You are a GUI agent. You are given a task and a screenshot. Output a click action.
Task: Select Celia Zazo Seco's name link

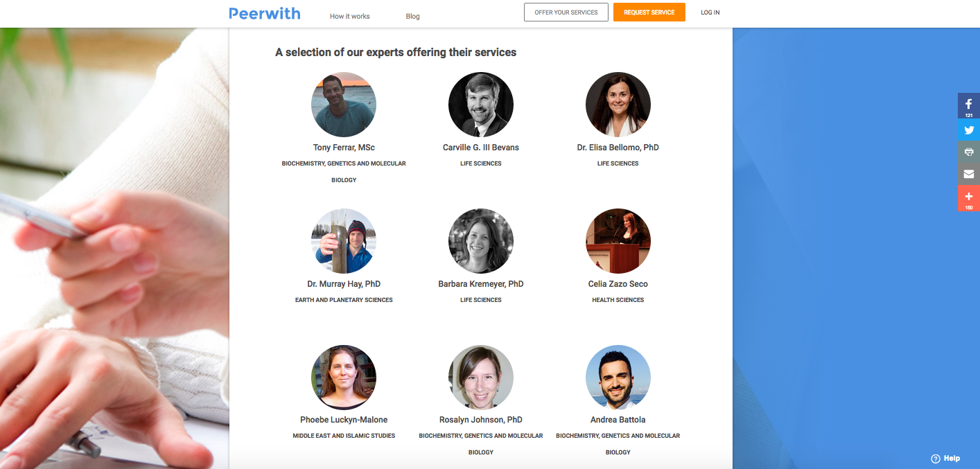[618, 283]
